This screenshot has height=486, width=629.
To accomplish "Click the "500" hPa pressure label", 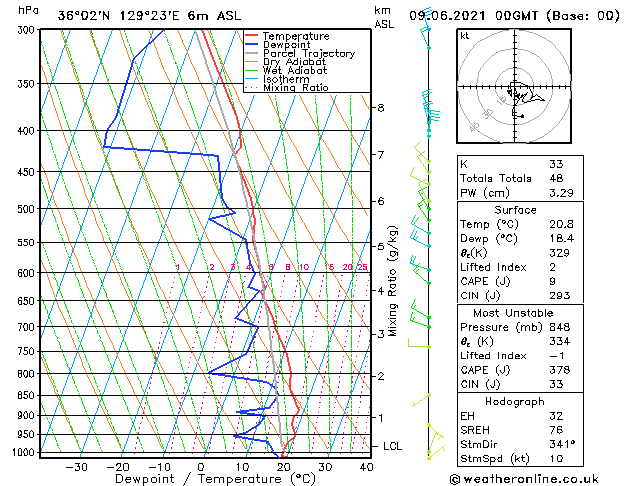I will [x=28, y=209].
